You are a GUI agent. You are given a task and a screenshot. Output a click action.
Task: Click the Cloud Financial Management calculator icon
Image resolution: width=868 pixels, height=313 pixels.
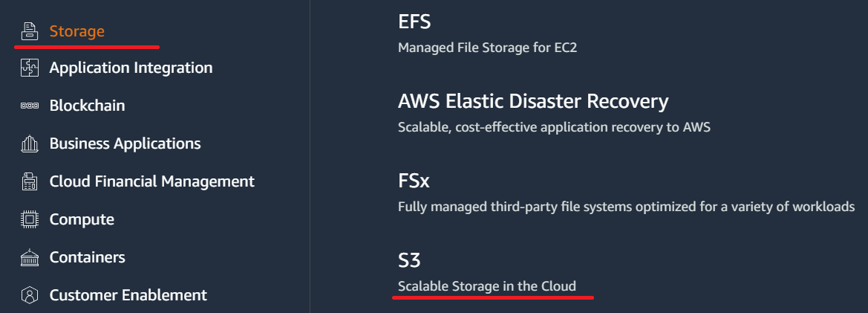30,181
